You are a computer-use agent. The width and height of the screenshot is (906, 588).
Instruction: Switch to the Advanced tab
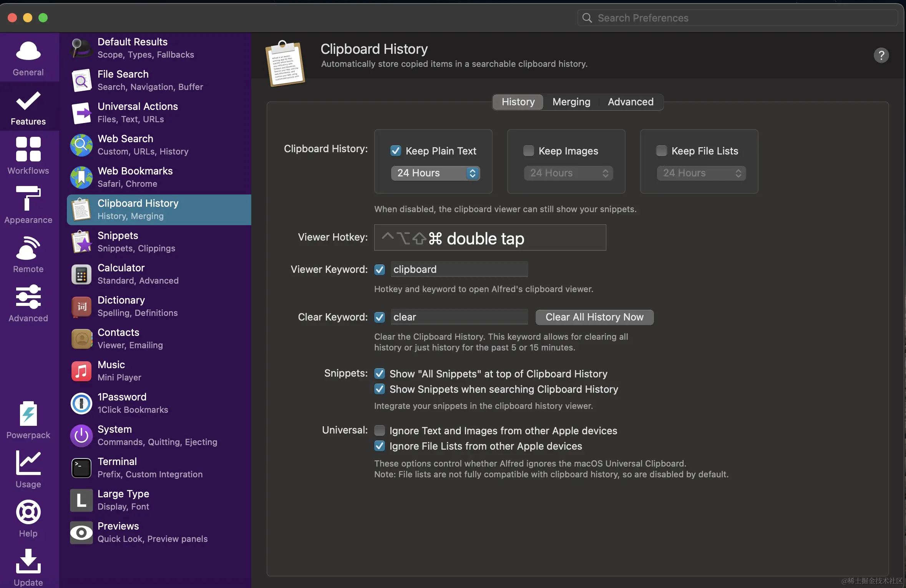pyautogui.click(x=630, y=102)
